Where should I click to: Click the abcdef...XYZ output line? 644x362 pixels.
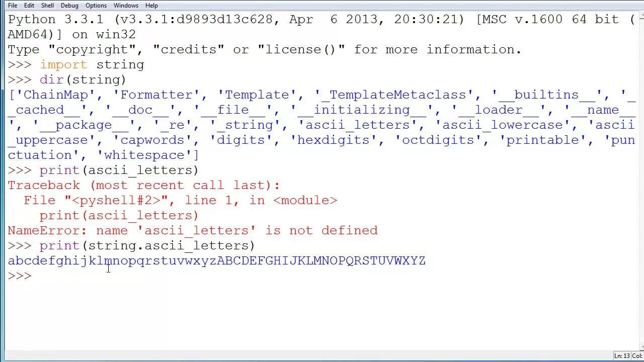click(216, 261)
